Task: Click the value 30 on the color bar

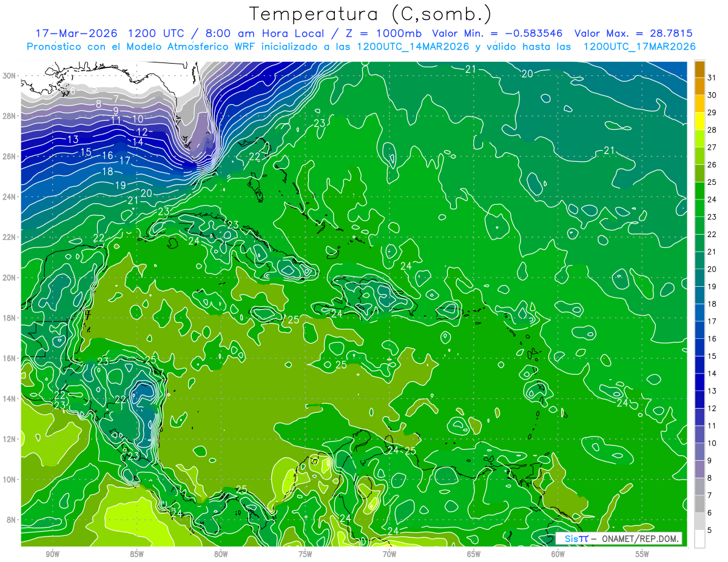Action: (712, 95)
